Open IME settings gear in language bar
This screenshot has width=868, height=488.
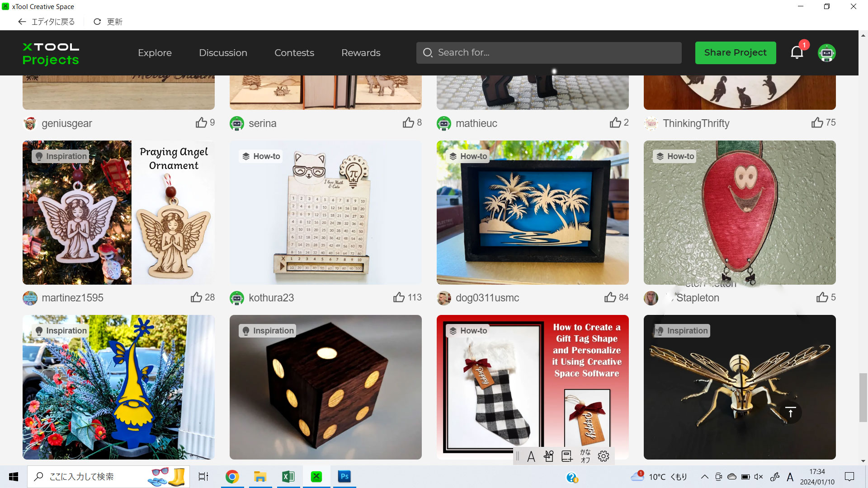(x=604, y=456)
